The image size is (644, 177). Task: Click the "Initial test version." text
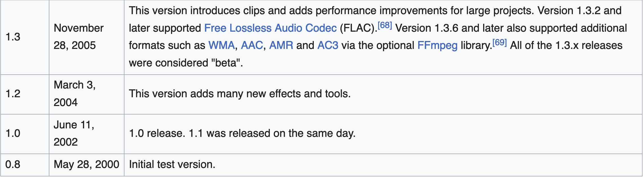[x=172, y=165]
